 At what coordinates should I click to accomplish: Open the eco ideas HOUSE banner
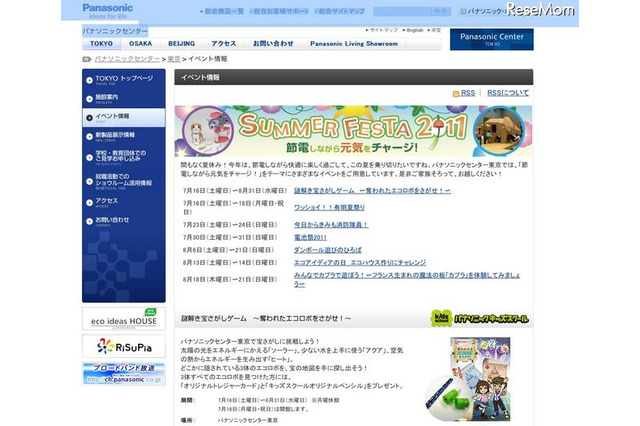[x=124, y=318]
